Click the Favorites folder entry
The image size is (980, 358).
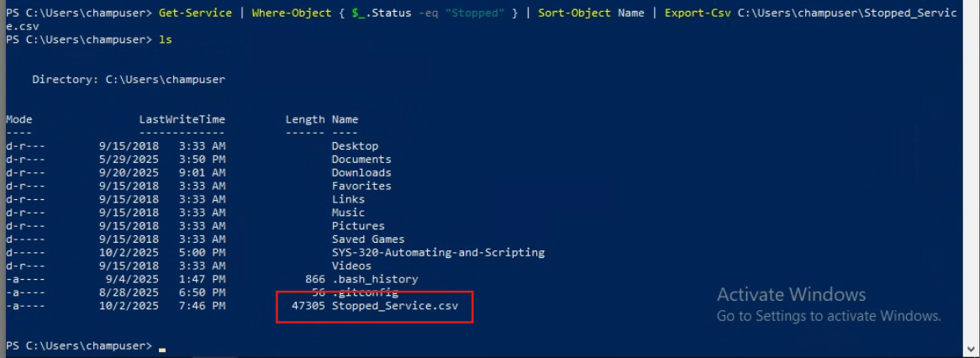pos(361,186)
